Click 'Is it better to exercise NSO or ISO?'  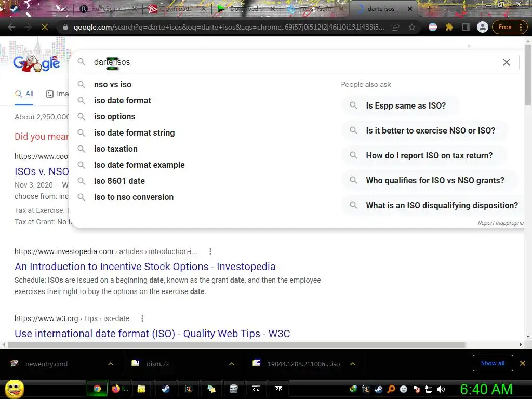(425, 130)
